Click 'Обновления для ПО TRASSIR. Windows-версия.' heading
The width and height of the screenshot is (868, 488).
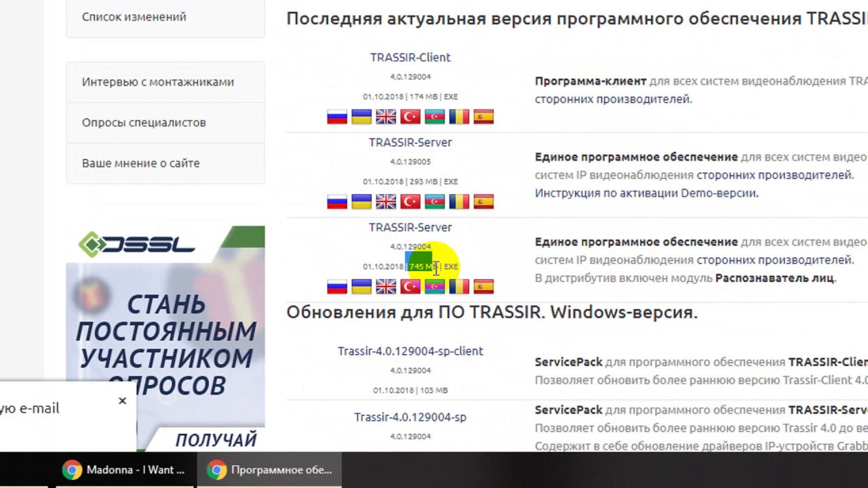click(x=492, y=312)
